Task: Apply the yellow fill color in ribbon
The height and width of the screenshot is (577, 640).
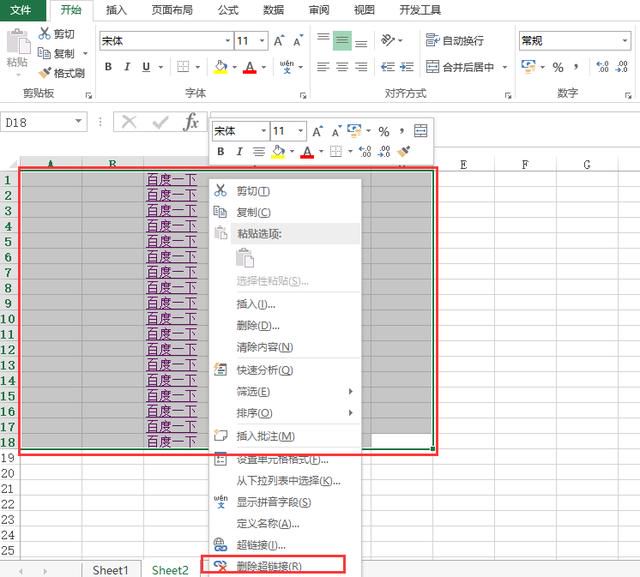Action: point(220,67)
